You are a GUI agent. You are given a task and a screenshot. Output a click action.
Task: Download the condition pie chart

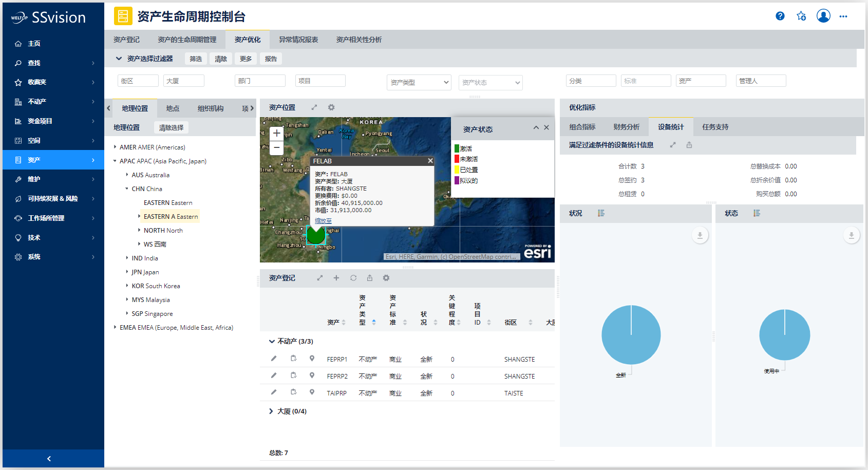(700, 235)
